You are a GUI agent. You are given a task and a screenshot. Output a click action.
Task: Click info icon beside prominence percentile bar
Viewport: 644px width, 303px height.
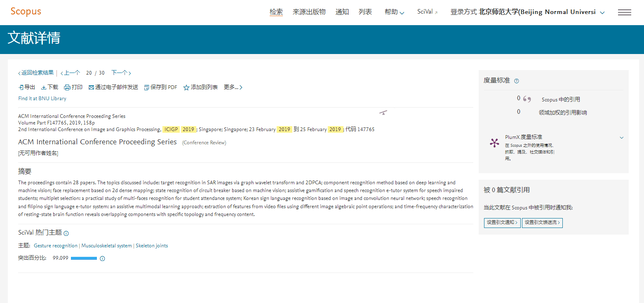tap(103, 258)
